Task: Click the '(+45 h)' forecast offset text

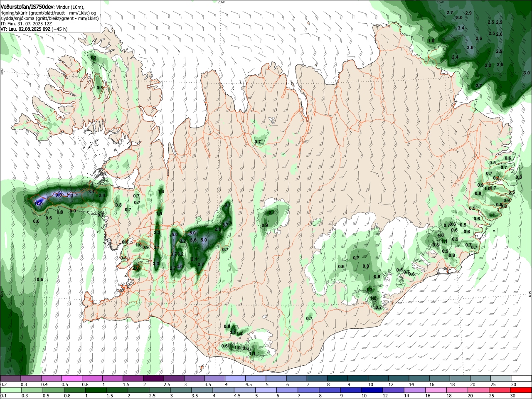Action: click(x=60, y=29)
